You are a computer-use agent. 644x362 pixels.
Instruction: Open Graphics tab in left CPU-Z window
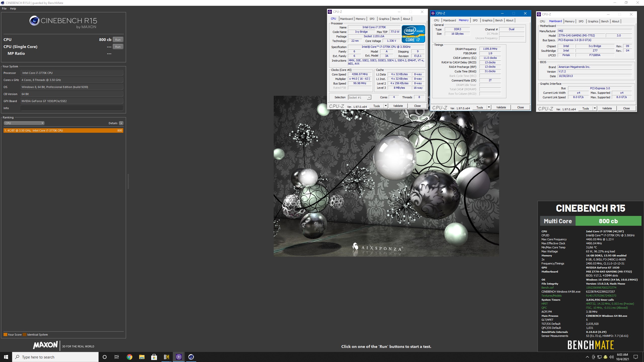(384, 19)
